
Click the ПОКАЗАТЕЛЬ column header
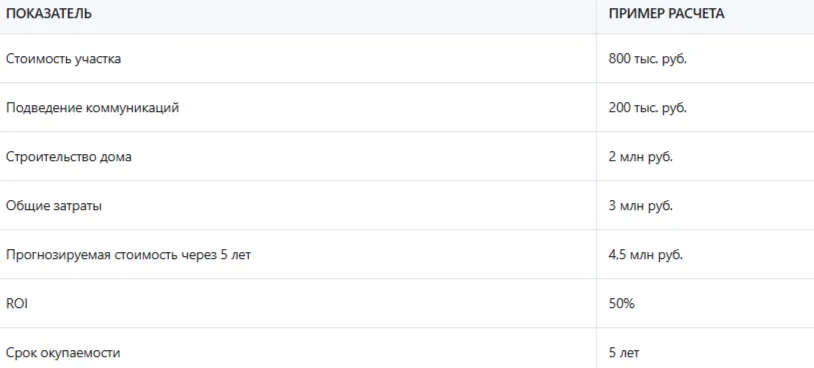pos(49,14)
